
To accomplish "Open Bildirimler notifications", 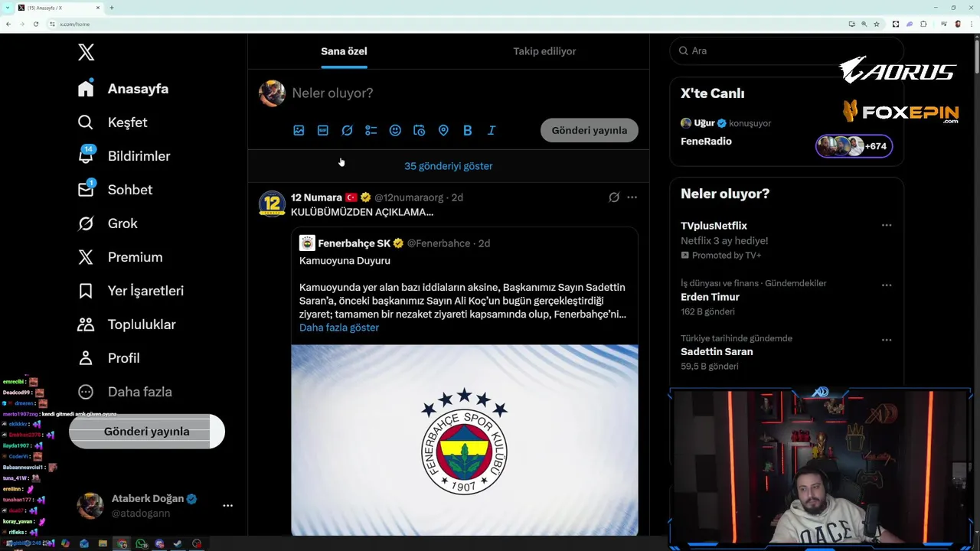I will 123,156.
